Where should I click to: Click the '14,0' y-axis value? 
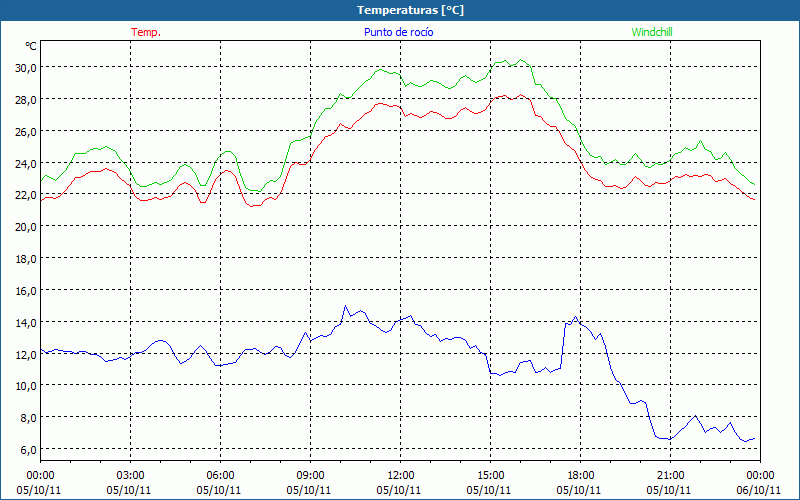point(26,322)
